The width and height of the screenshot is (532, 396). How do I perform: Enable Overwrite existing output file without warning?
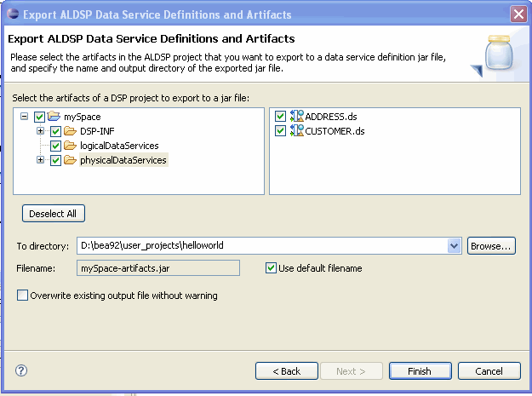pos(22,296)
